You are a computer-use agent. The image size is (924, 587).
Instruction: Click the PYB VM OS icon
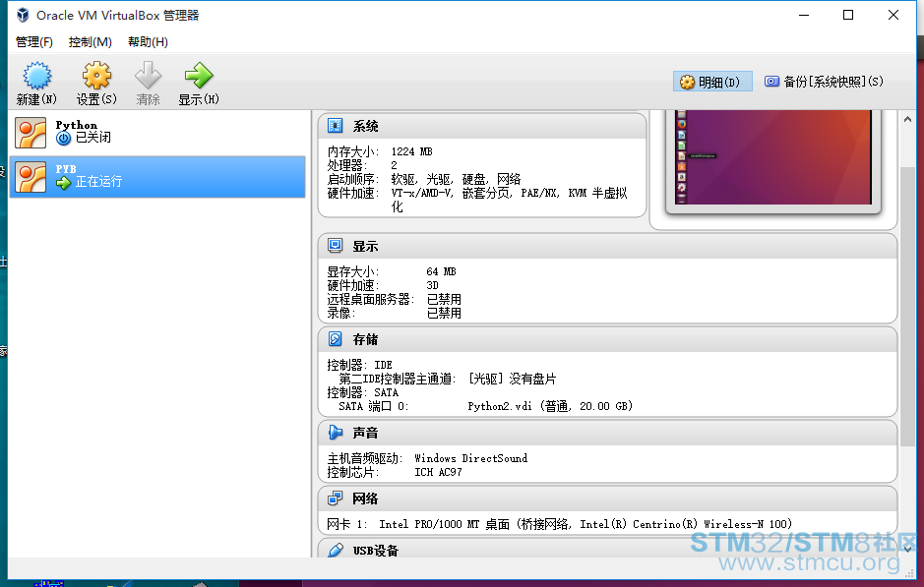click(x=31, y=177)
